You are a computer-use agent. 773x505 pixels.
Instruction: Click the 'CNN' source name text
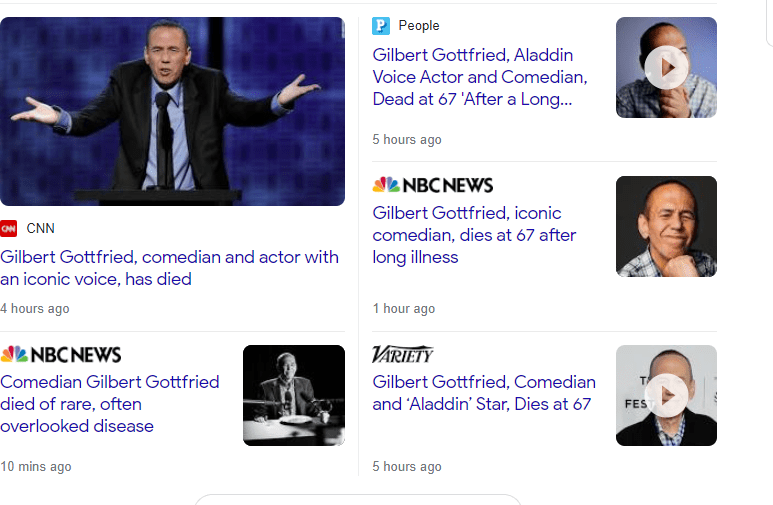click(41, 228)
